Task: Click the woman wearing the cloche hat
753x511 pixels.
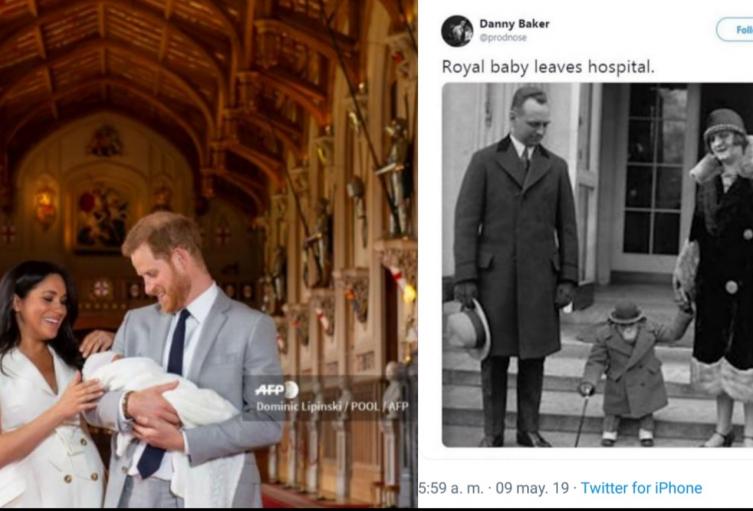Action: click(x=718, y=260)
